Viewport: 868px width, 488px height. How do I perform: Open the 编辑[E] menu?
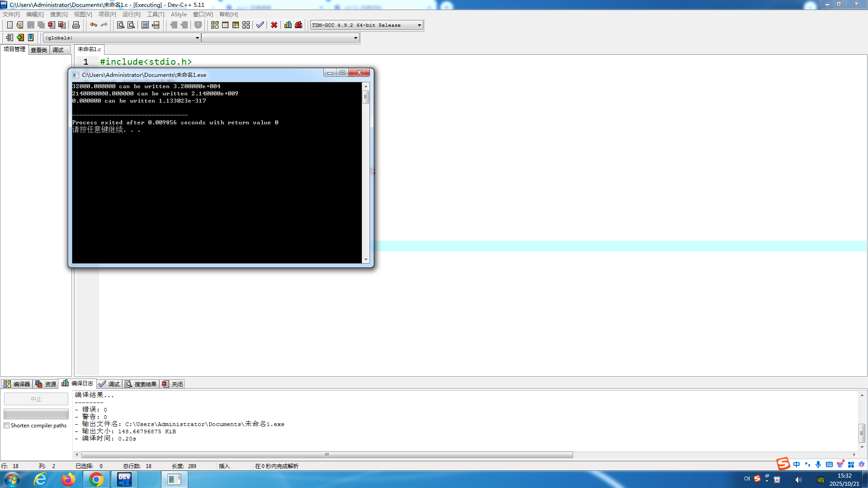[35, 14]
